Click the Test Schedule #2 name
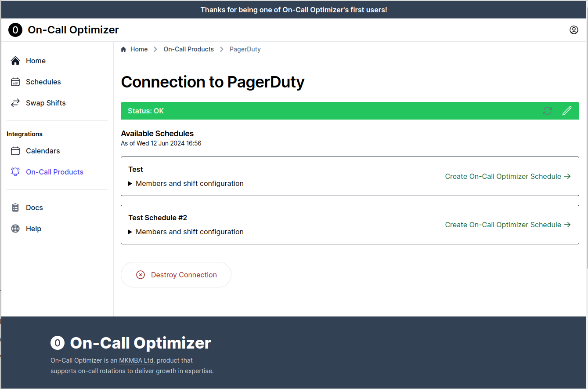Image resolution: width=588 pixels, height=389 pixels. tap(158, 218)
